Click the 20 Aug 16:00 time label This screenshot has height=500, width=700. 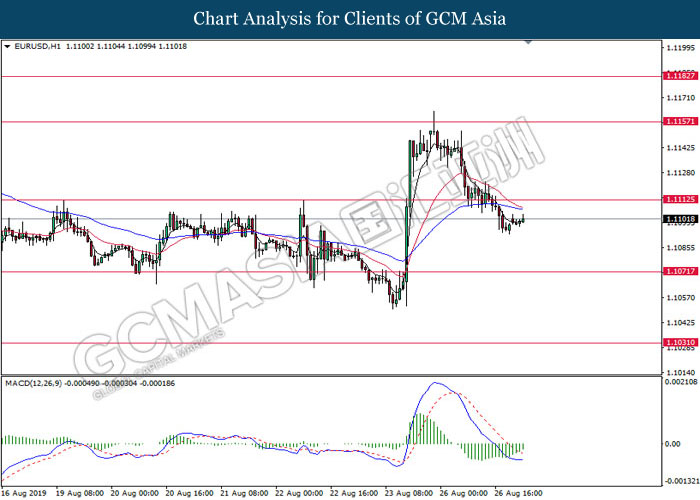pyautogui.click(x=189, y=493)
